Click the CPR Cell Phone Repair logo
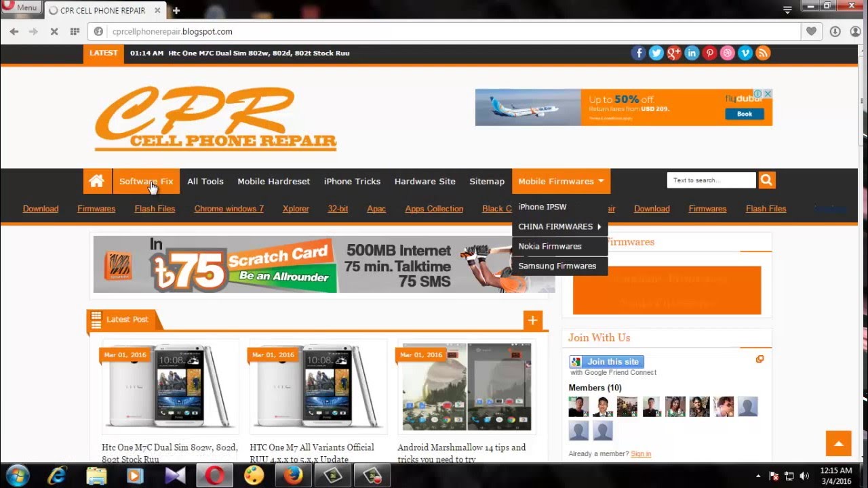This screenshot has width=868, height=488. pyautogui.click(x=216, y=119)
